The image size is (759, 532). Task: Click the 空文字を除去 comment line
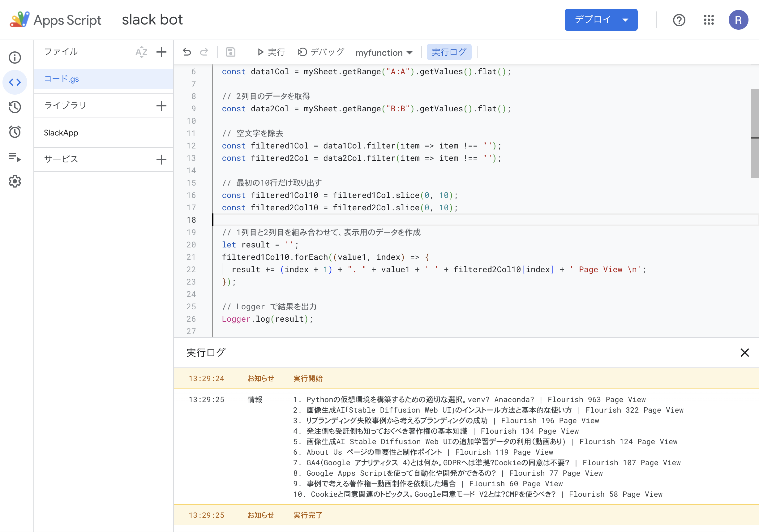click(253, 133)
